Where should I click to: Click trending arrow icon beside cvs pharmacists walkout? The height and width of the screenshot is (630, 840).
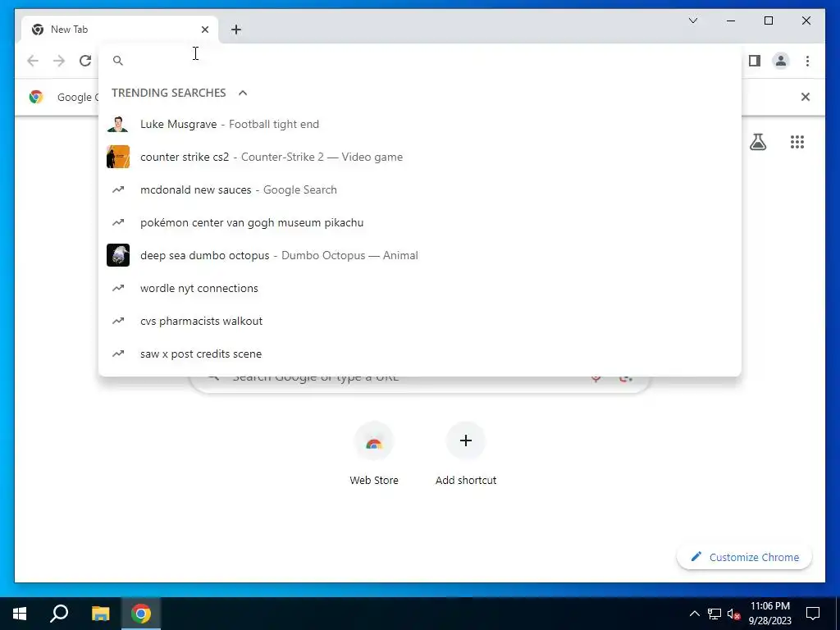pyautogui.click(x=118, y=321)
